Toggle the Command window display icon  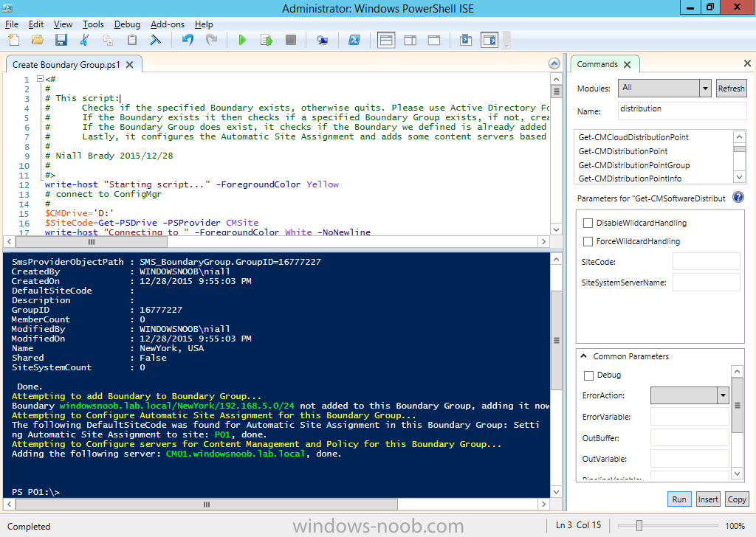point(466,40)
